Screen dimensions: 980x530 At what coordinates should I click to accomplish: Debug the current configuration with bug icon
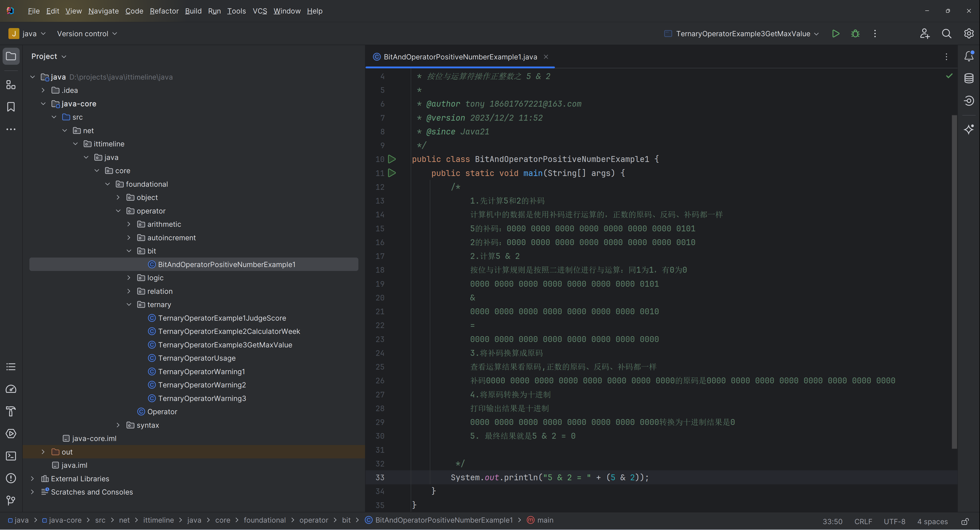click(855, 33)
